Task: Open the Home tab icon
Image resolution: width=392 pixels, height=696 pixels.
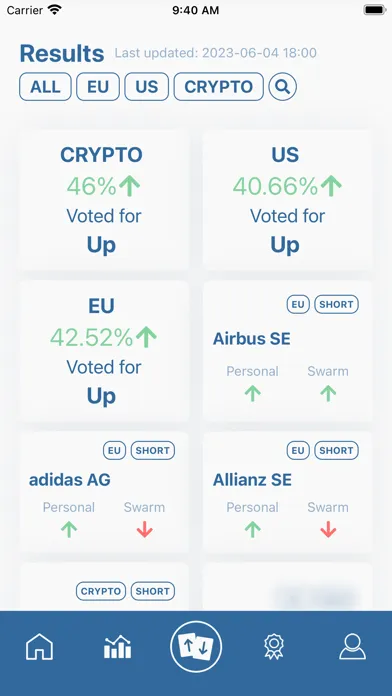Action: (39, 647)
